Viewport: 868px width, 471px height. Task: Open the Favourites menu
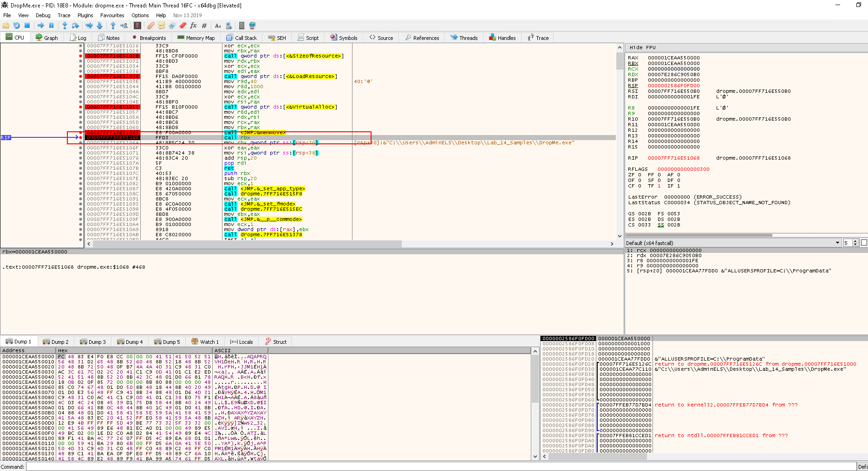click(x=112, y=15)
